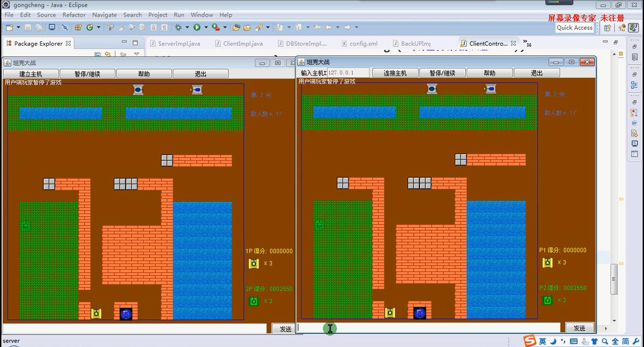The image size is (644, 347).
Task: Expand the Run configurations dropdown arrow
Action: tap(206, 27)
